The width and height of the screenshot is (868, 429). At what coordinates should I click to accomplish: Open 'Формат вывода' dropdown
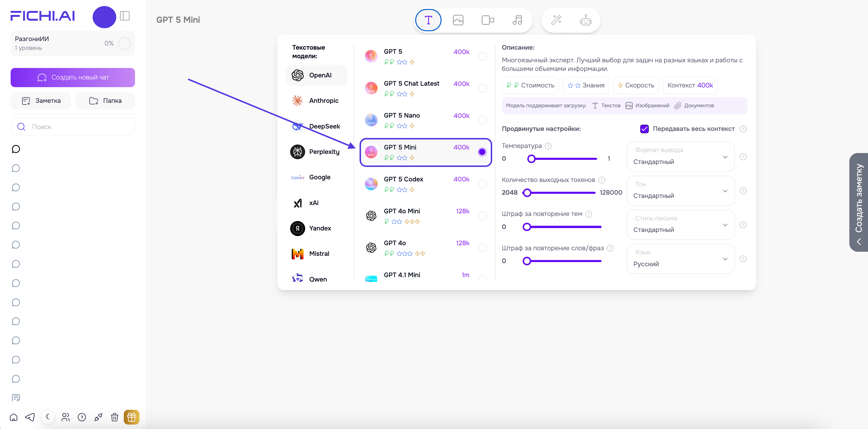[x=680, y=157]
